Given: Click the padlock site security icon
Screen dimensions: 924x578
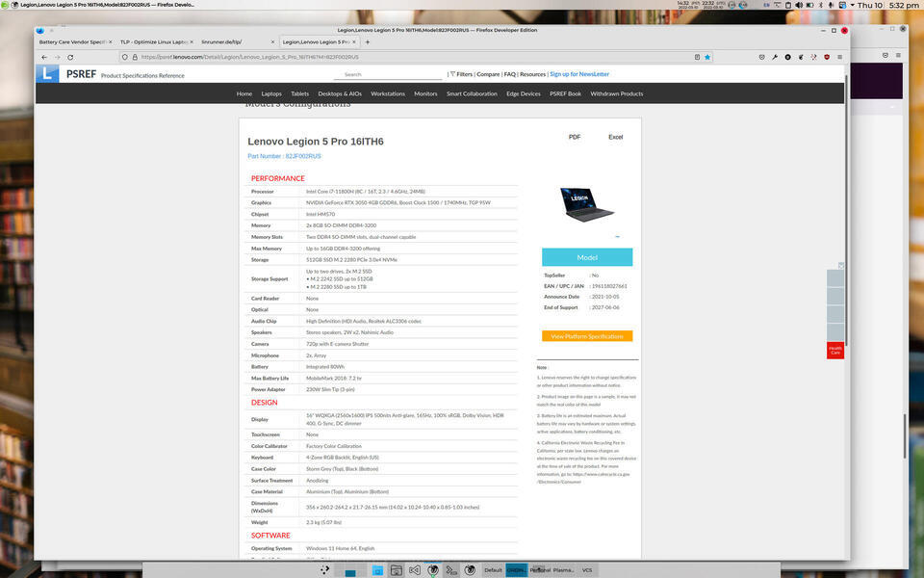Looking at the screenshot, I should point(135,57).
